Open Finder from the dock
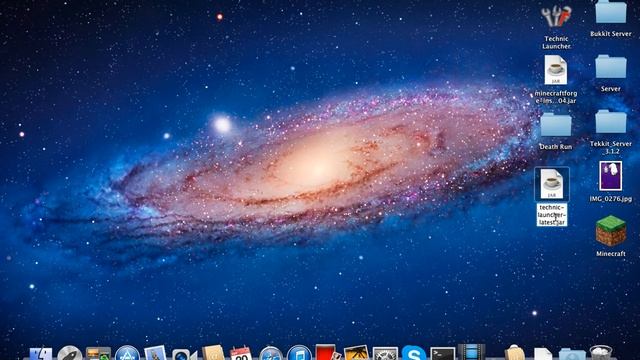Viewport: 640px width, 360px height. coord(41,353)
